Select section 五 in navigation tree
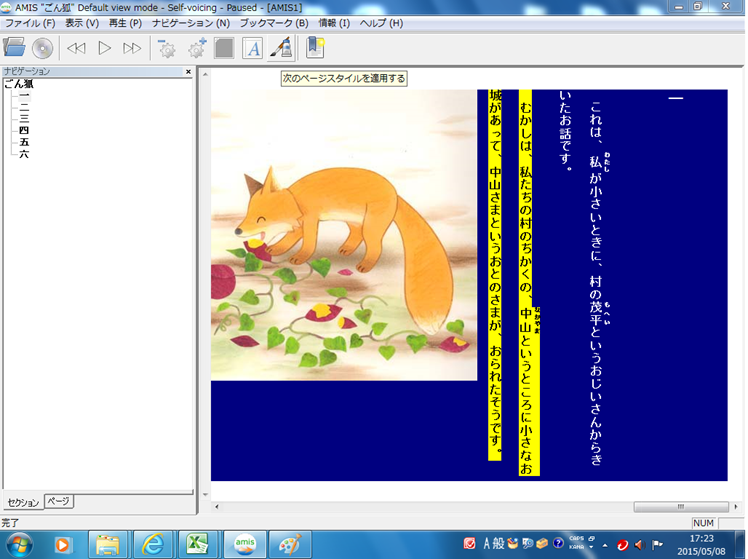Image resolution: width=748 pixels, height=559 pixels. coord(24,142)
